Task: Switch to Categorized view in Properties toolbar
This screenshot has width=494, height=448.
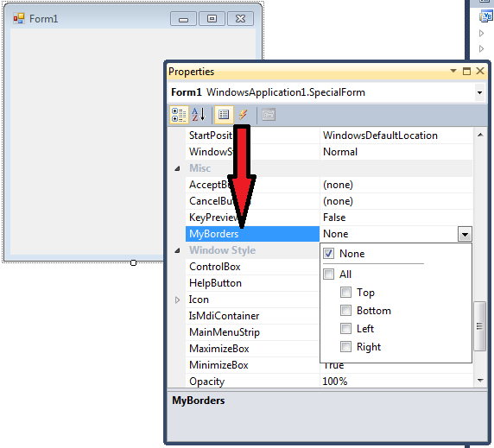Action: 179,115
